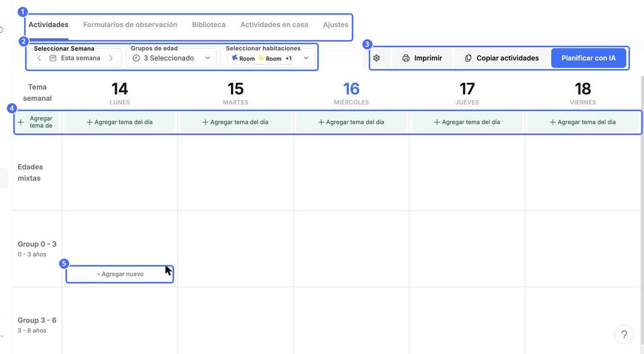
Task: Click the Imprimir button
Action: [x=422, y=58]
